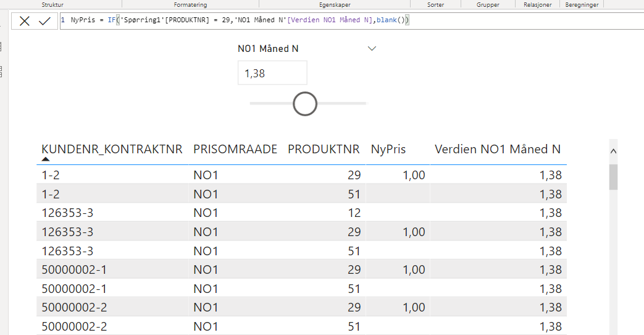Open the Sorter ribbon group
This screenshot has width=644, height=335.
[435, 4]
